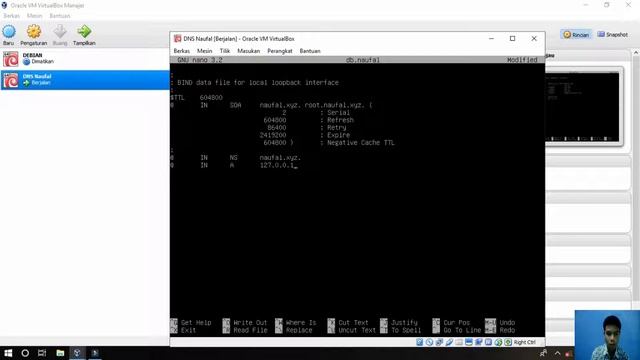The height and width of the screenshot is (360, 640).
Task: Switch to the Snapshot view
Action: [613, 35]
